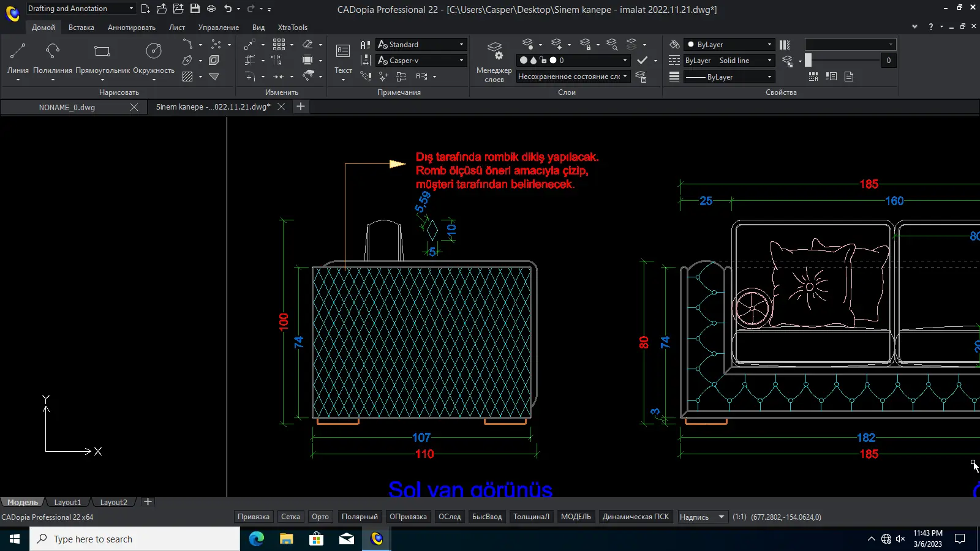
Task: Enable Привязка snap in status bar
Action: coord(254,517)
